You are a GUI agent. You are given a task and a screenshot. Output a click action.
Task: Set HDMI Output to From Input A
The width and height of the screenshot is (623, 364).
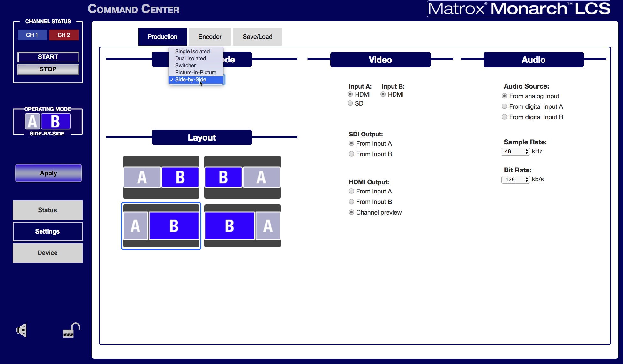(351, 191)
